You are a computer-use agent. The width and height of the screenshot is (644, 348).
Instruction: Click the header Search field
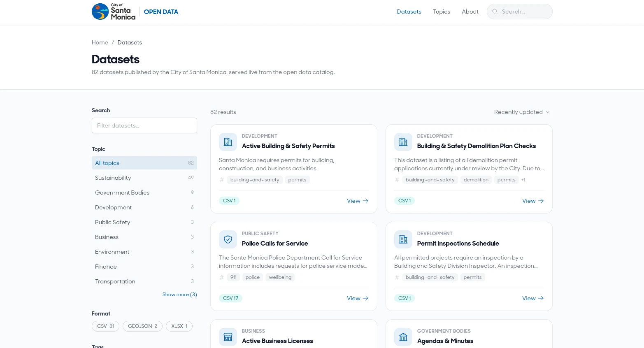[520, 12]
